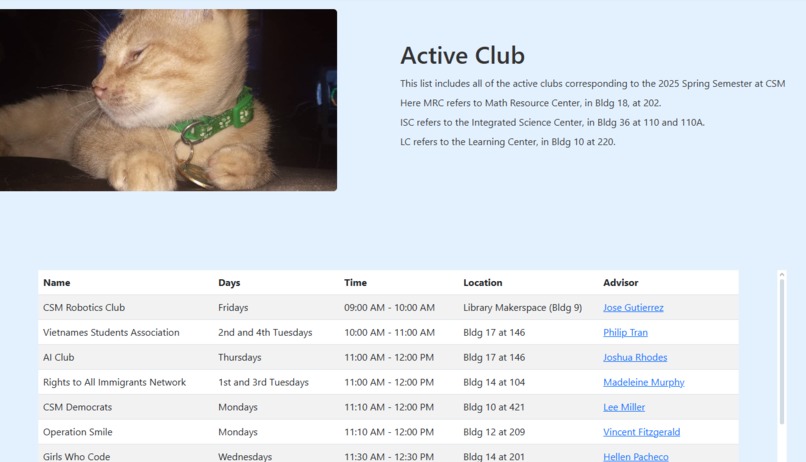This screenshot has width=806, height=462.
Task: Click Library Makerspace (Bldg 9) location
Action: coord(522,307)
